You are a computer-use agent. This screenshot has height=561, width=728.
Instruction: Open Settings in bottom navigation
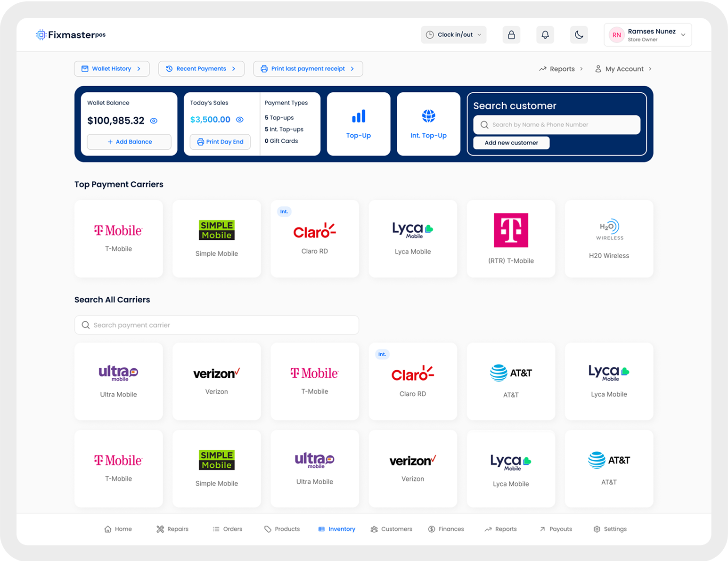(610, 529)
